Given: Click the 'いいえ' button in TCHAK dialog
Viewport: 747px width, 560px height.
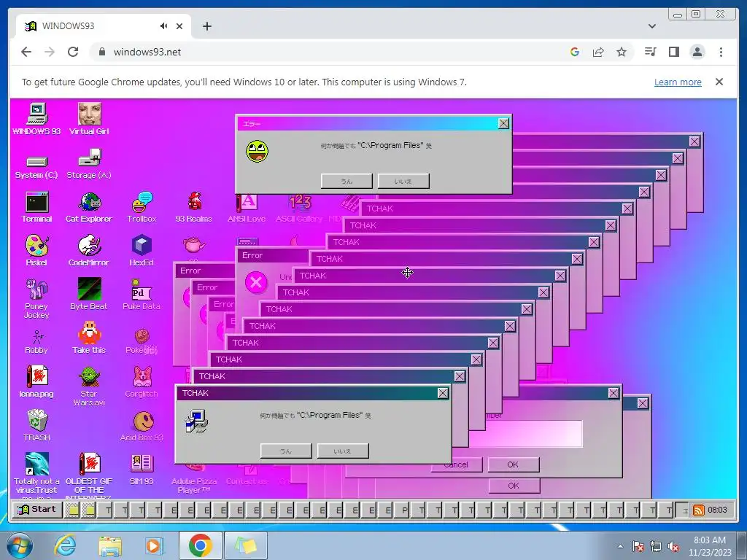Looking at the screenshot, I should [343, 451].
